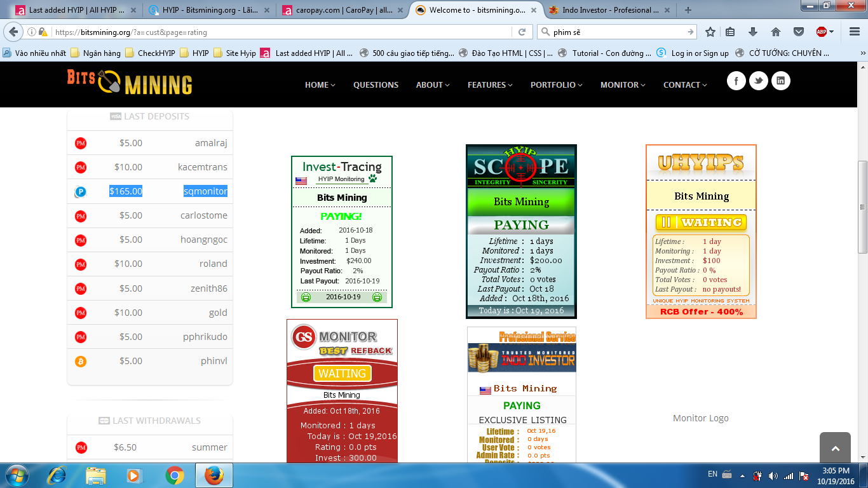Open Bits Mining LinkedIn page icon
Image resolution: width=868 pixels, height=488 pixels.
(x=781, y=81)
